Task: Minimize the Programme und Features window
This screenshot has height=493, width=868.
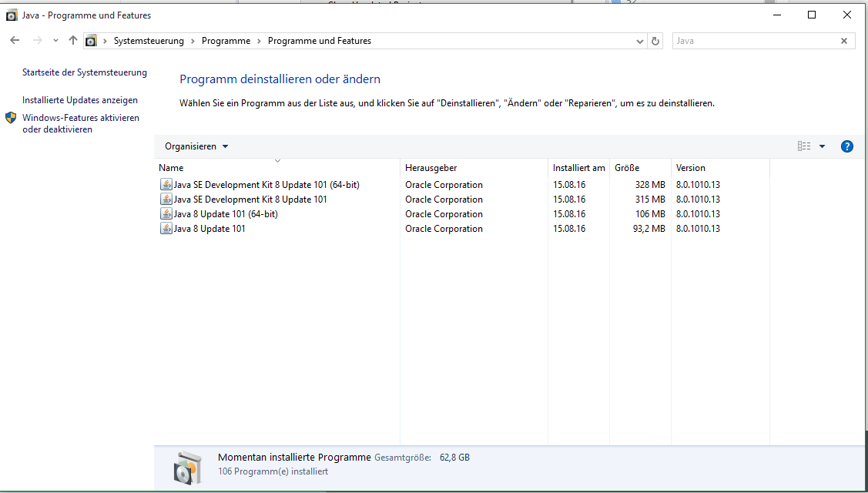Action: pyautogui.click(x=776, y=15)
